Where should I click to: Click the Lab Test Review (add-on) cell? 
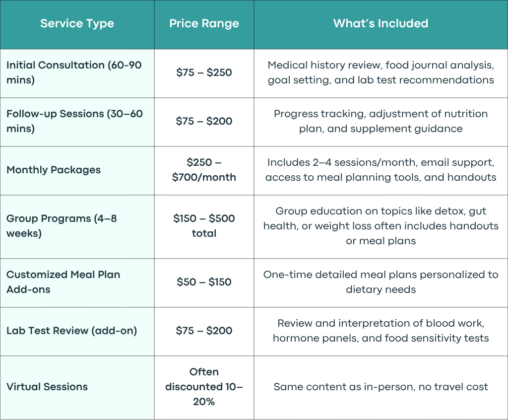point(77,331)
